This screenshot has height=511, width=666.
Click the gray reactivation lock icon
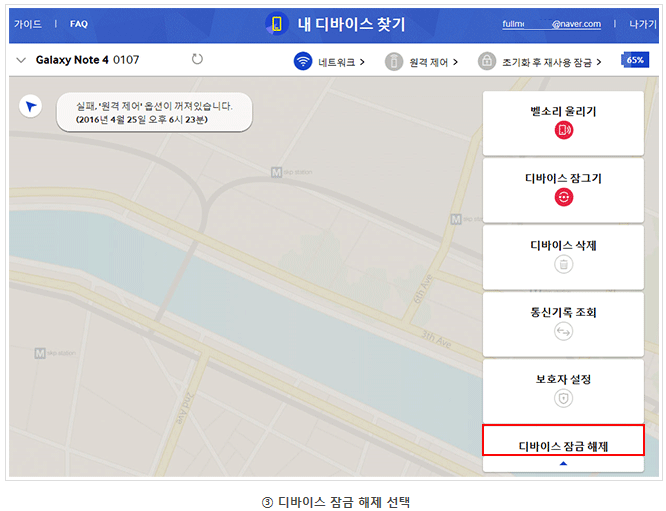pos(487,61)
